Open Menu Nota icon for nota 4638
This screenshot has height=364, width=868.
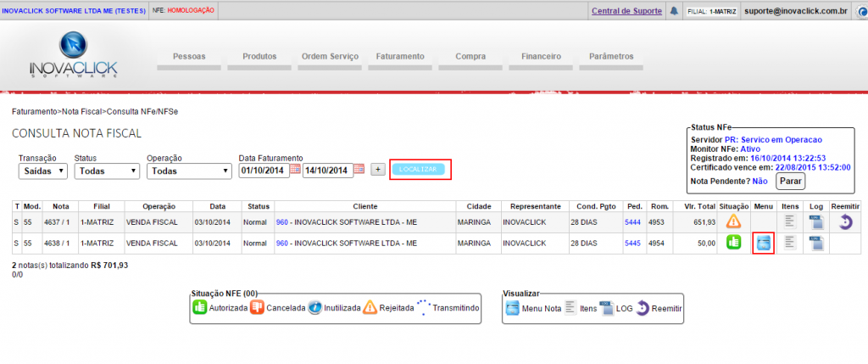764,243
